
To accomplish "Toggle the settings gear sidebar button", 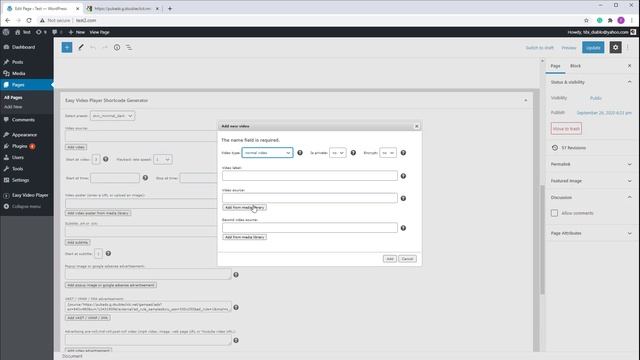I will [616, 47].
